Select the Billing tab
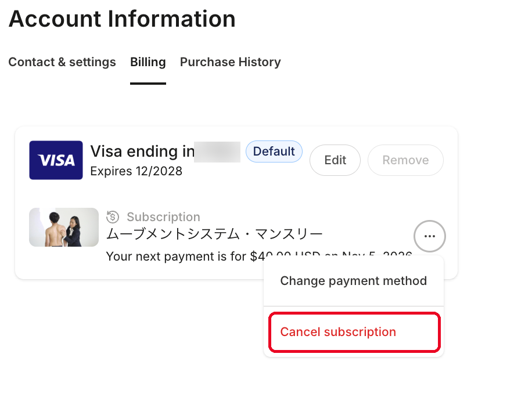Screen dimensions: 532x397 tap(148, 62)
